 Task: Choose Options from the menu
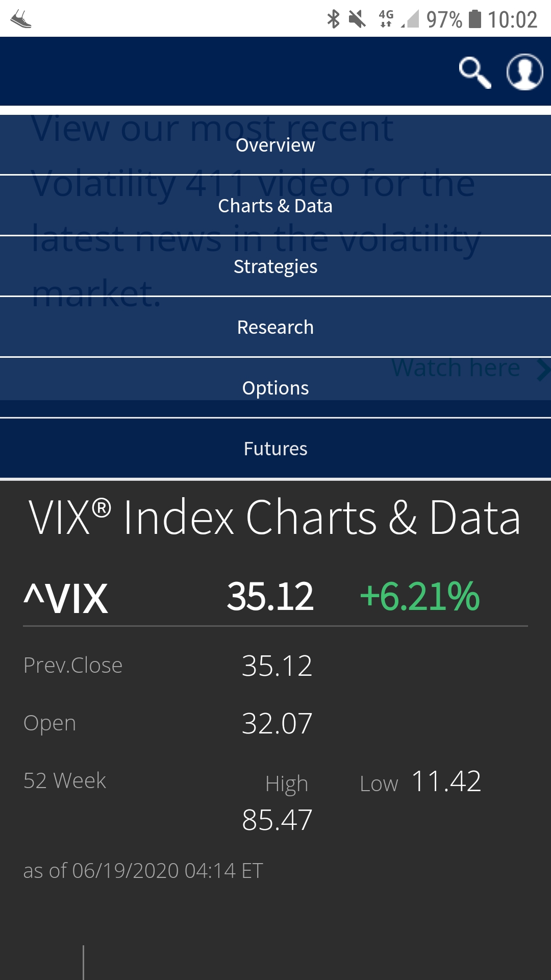[275, 388]
